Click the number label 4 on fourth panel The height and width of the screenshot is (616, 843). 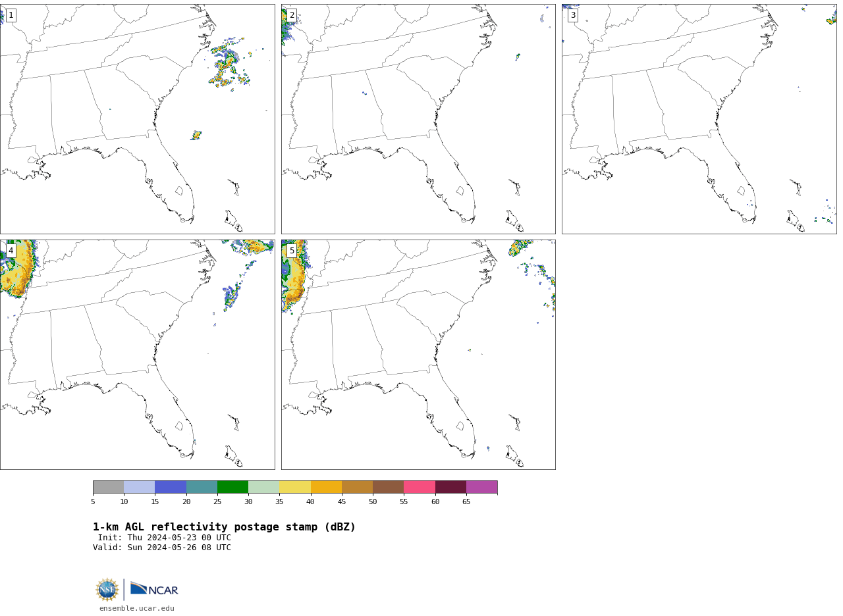click(11, 251)
